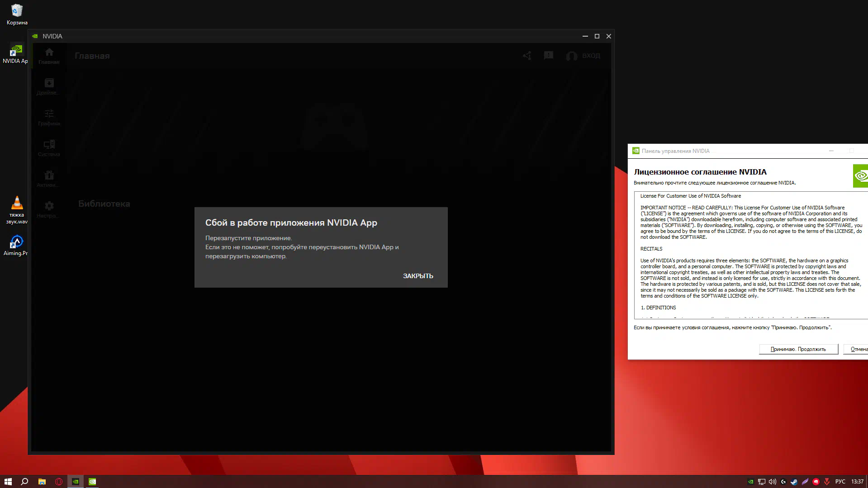The height and width of the screenshot is (488, 868).
Task: Click Принимаю. Продолжить in the license window
Action: click(798, 349)
